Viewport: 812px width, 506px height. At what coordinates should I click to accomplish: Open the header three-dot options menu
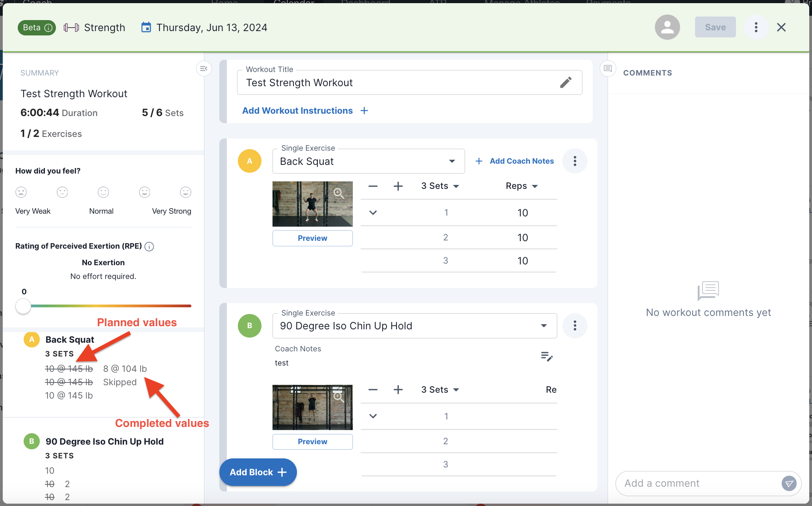pyautogui.click(x=756, y=27)
